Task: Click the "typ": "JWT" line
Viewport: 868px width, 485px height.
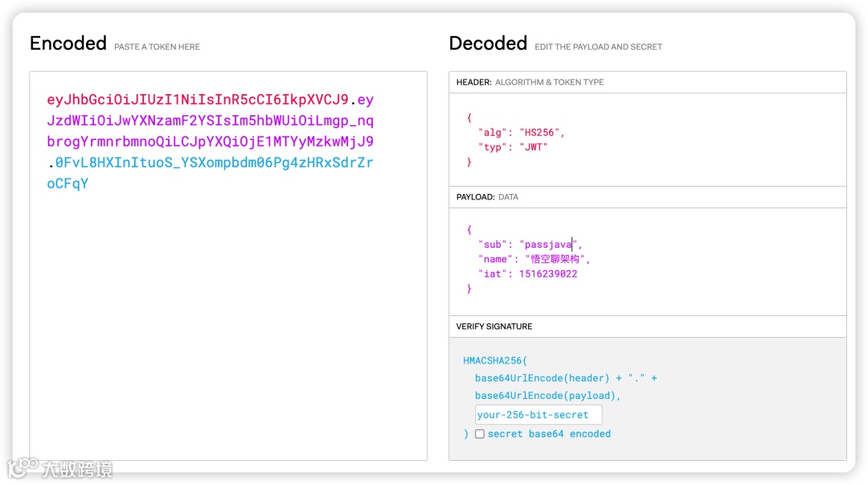Action: (x=512, y=147)
